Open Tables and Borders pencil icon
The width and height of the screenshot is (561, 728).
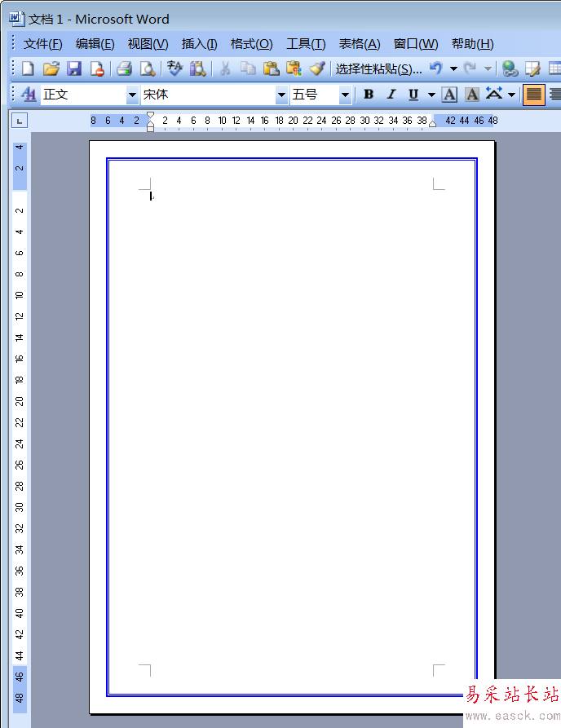(x=532, y=68)
